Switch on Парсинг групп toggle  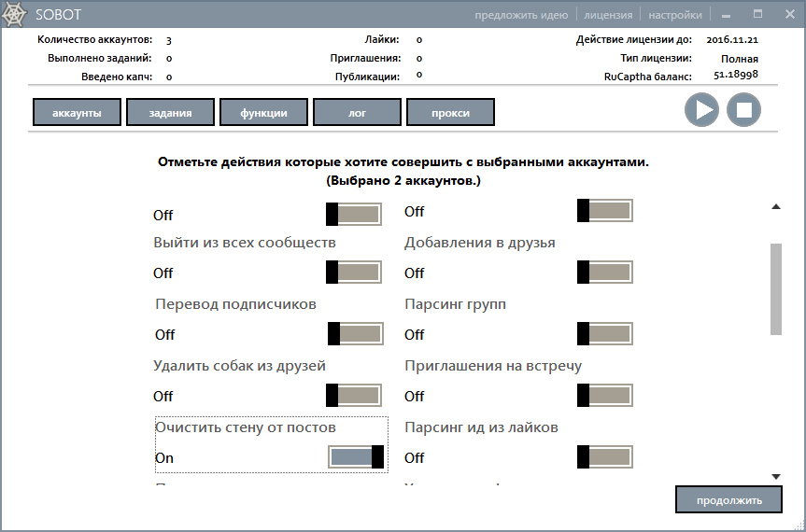point(605,334)
